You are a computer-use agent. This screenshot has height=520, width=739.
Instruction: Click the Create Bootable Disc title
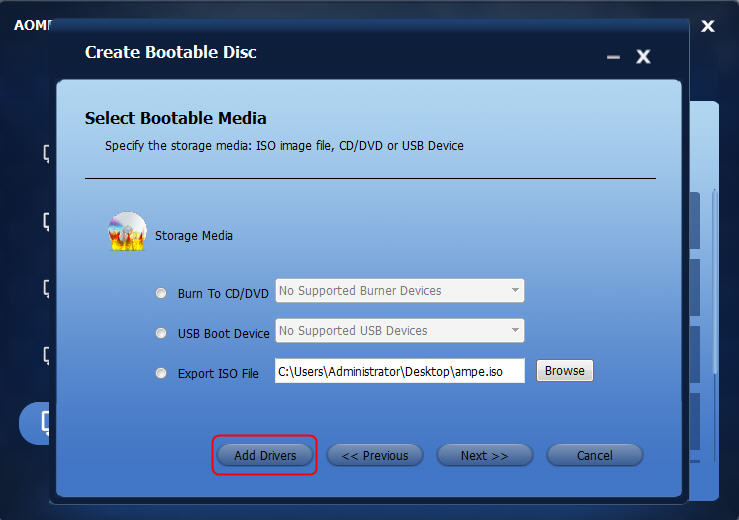[x=171, y=52]
